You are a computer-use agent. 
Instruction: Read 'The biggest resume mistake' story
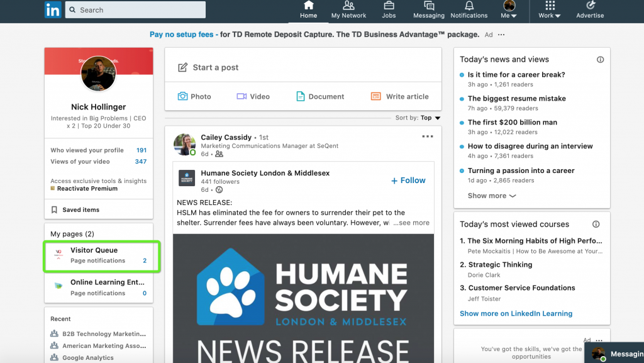tap(517, 99)
